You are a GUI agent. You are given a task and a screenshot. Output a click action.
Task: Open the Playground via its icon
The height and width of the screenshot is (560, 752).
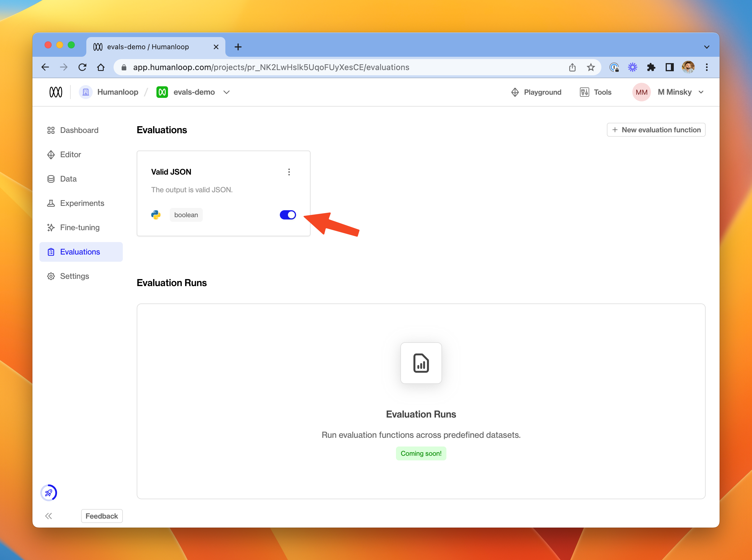point(515,92)
